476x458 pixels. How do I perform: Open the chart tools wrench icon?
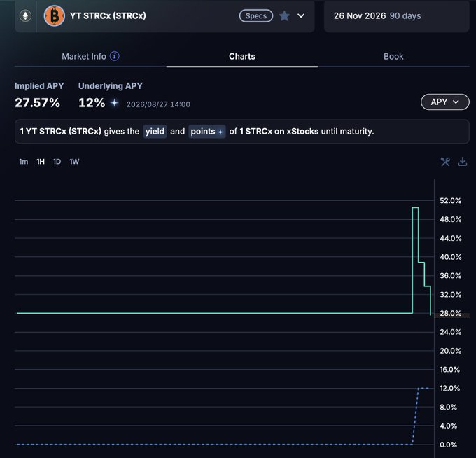(445, 162)
